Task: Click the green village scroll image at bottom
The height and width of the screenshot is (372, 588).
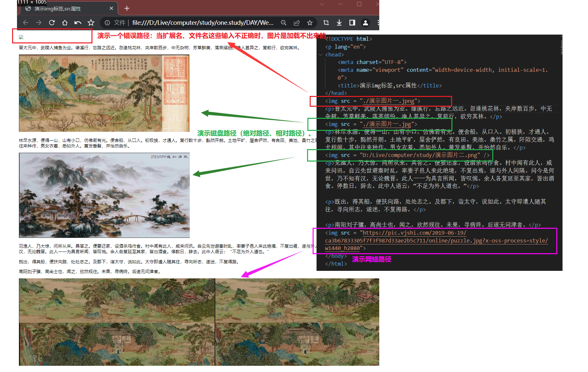Action: tap(199, 322)
